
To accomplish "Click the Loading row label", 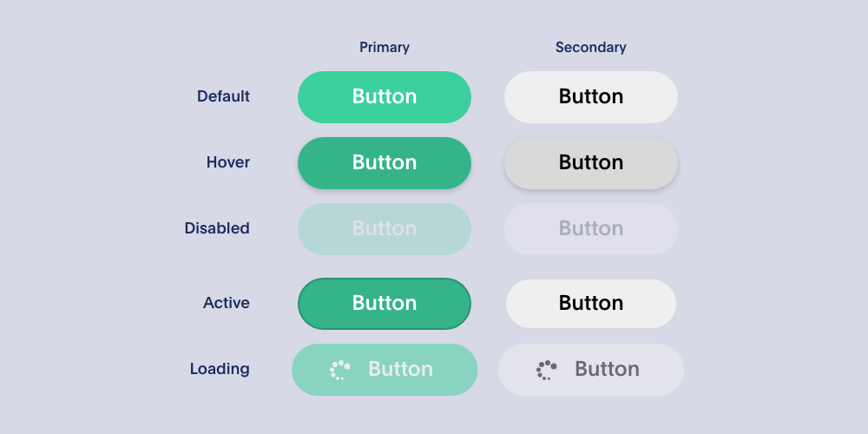I will [x=220, y=369].
